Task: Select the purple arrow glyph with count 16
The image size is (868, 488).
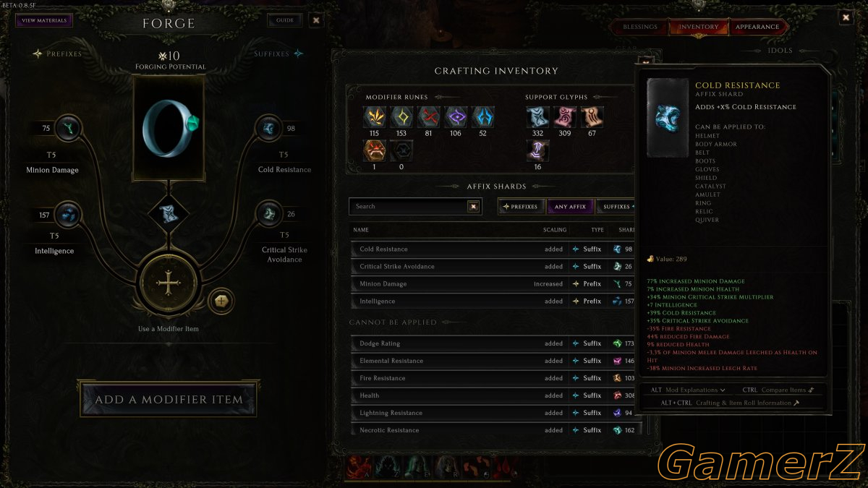Action: tap(537, 150)
